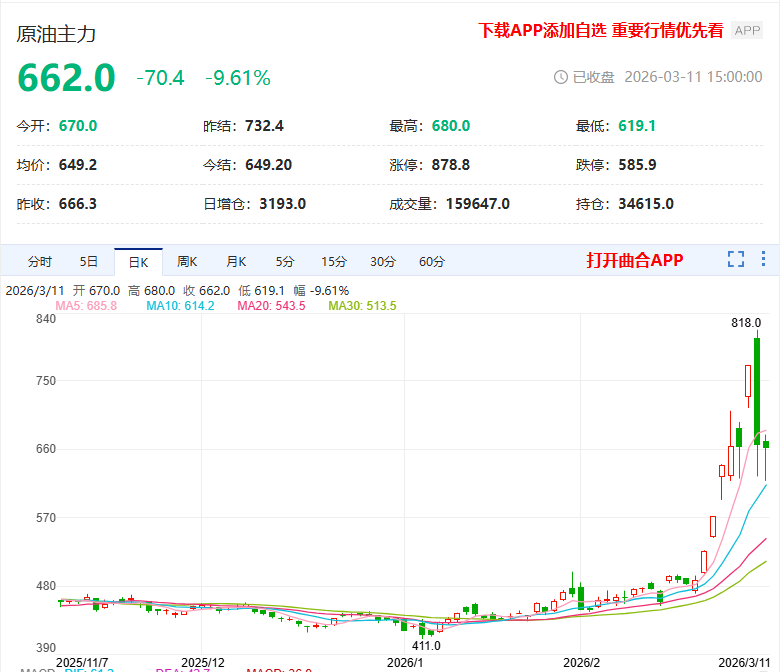782x672 pixels.
Task: Select the 日K tab
Action: [138, 262]
